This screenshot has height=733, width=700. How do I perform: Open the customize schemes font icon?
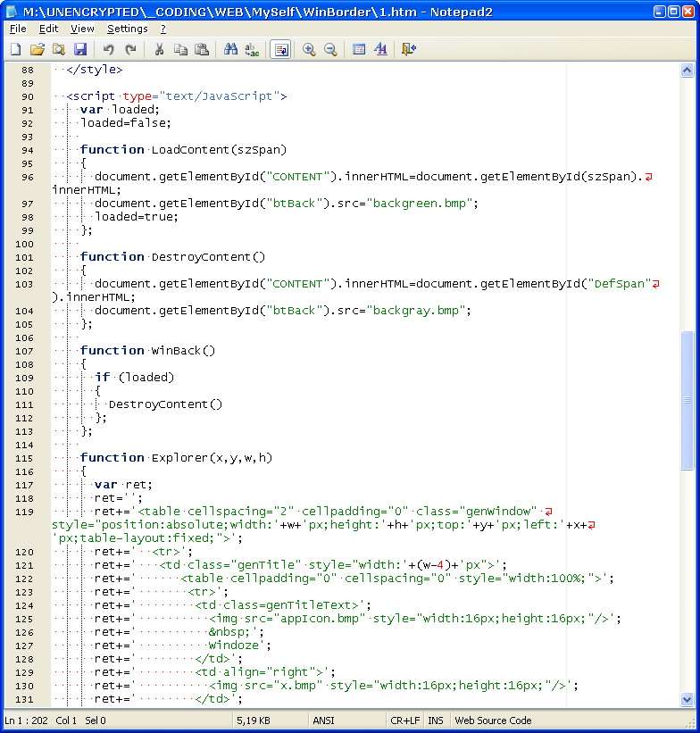point(380,49)
